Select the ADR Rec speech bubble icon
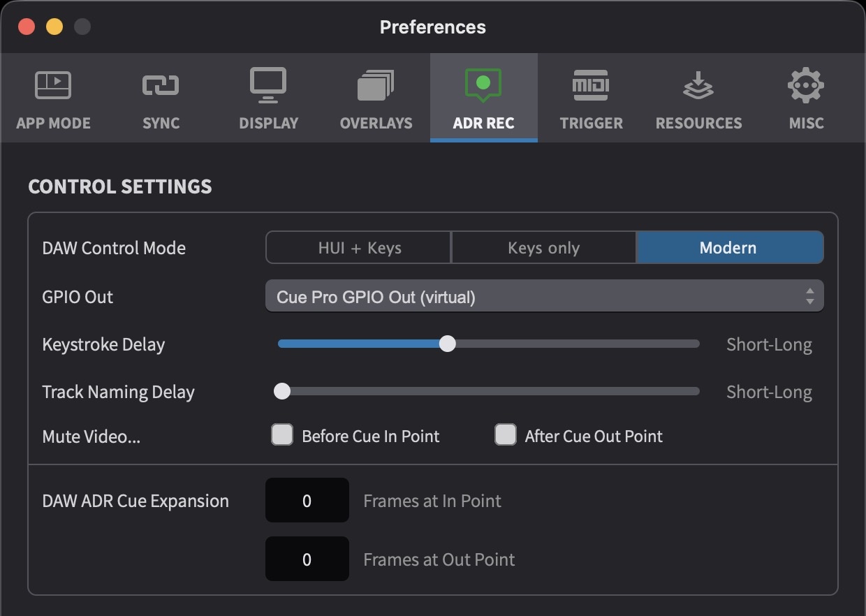 (x=483, y=85)
